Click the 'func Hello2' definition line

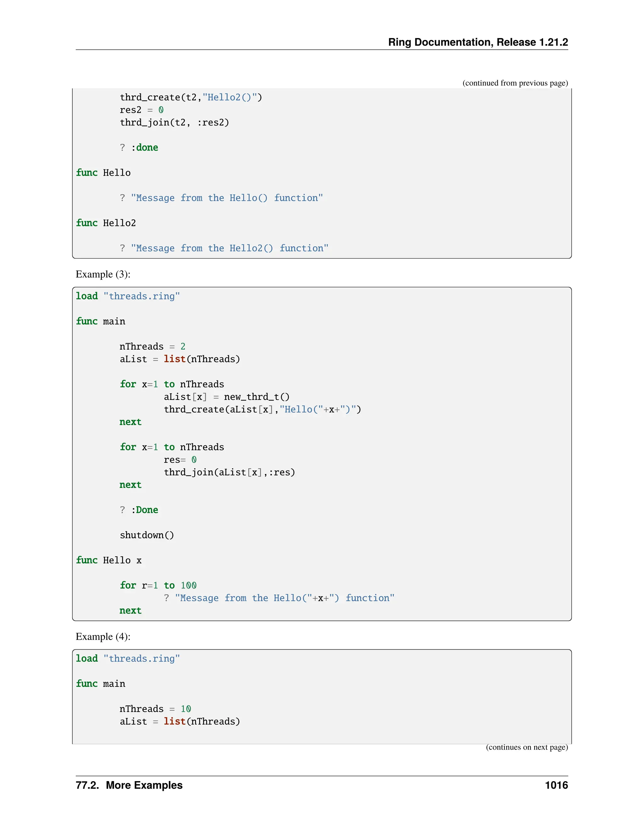coord(106,223)
